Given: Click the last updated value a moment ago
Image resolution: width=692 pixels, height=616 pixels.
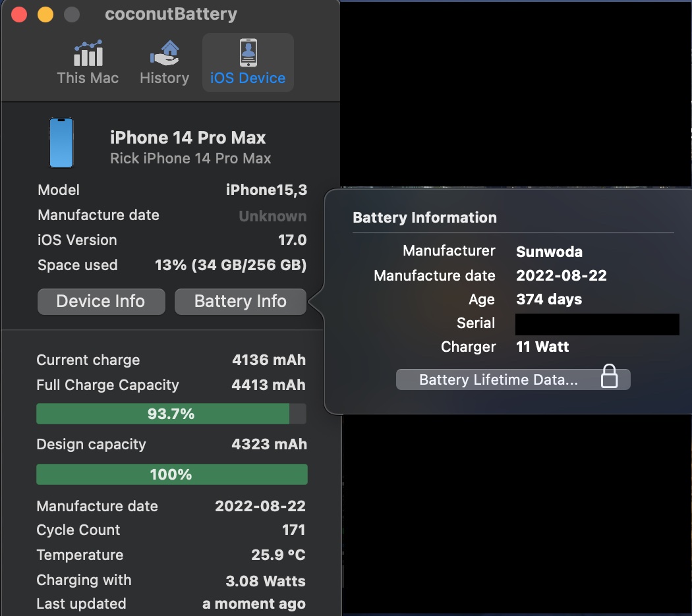Looking at the screenshot, I should (254, 603).
